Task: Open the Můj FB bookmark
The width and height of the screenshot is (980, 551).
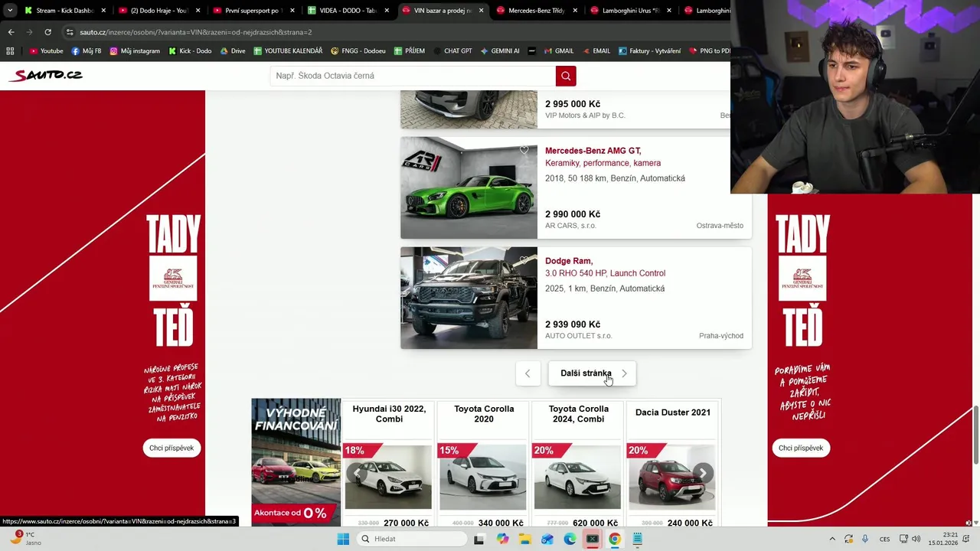Action: pos(86,51)
